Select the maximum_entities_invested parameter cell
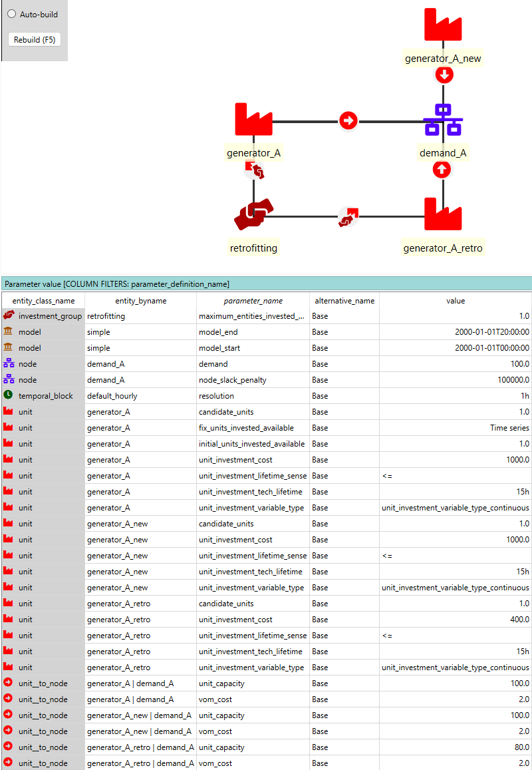 [x=253, y=316]
